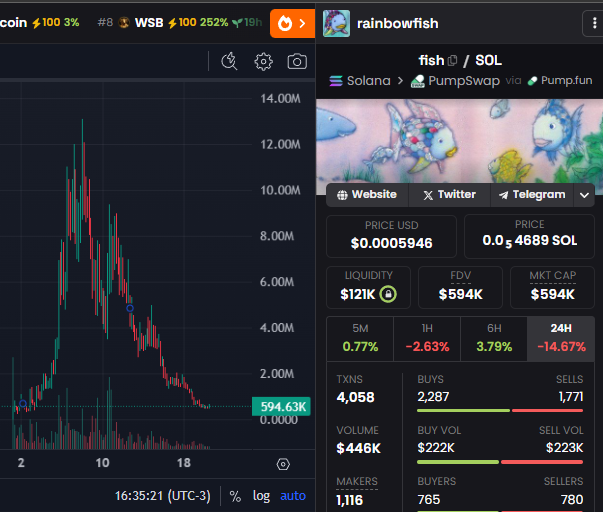Select the 5M timeframe tab
Viewport: 603px width, 512px height.
360,339
